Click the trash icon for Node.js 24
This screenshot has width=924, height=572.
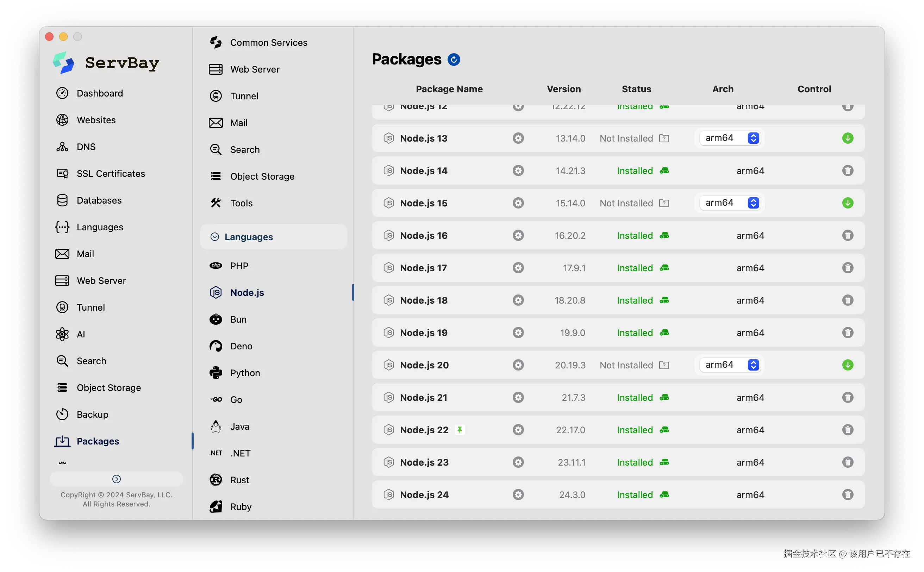coord(847,495)
